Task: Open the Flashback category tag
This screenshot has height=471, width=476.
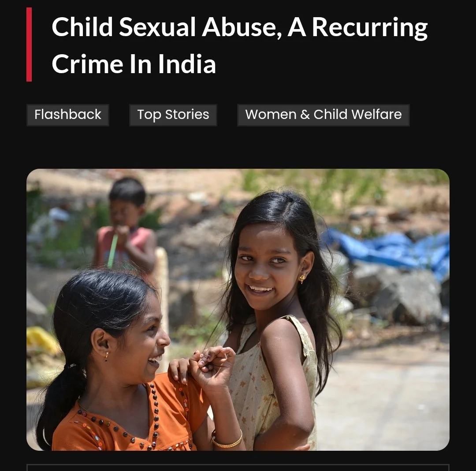Action: (x=68, y=115)
